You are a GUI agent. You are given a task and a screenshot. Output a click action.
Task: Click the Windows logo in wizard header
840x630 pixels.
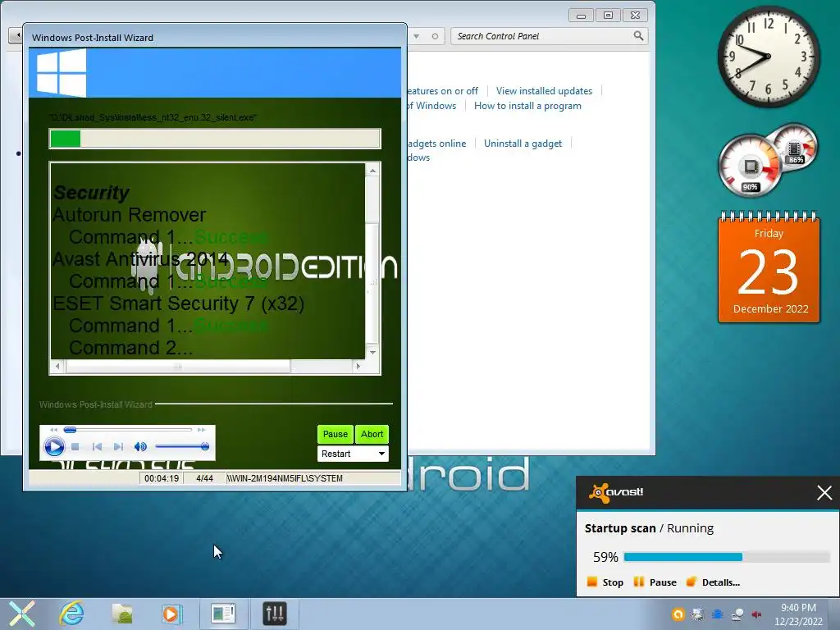(x=61, y=73)
